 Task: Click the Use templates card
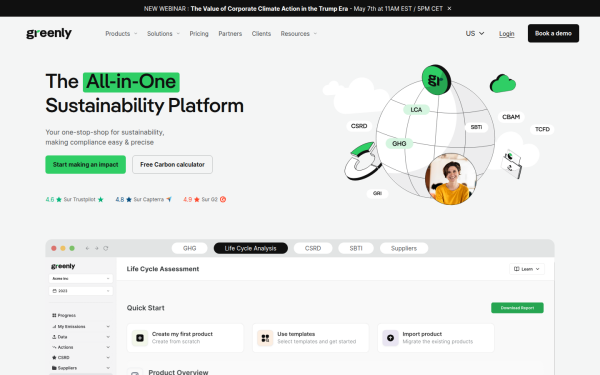coord(310,338)
